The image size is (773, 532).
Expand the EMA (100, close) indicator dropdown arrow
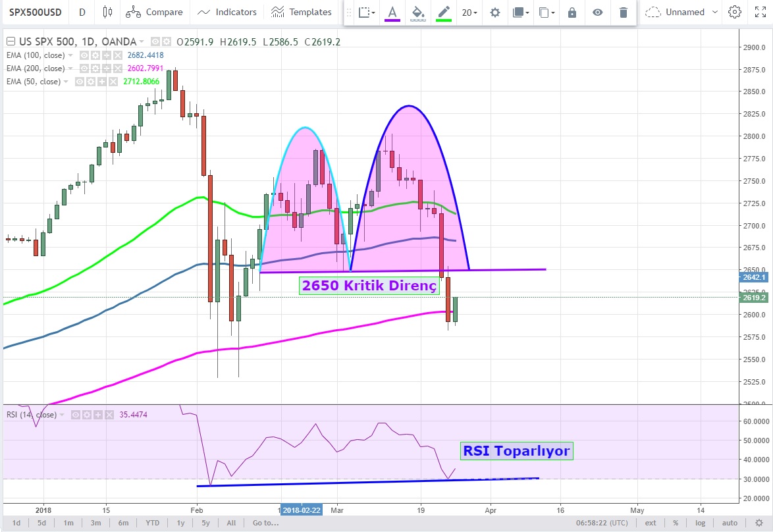tap(70, 55)
